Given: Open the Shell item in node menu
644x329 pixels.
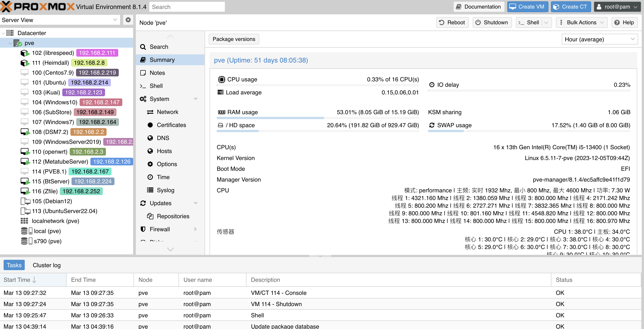Looking at the screenshot, I should tap(170, 86).
